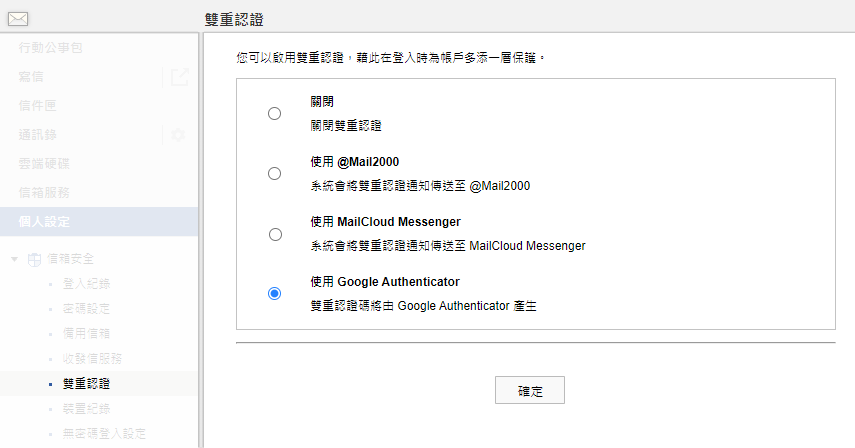
Task: Open 登入紀錄 login records
Action: point(86,283)
